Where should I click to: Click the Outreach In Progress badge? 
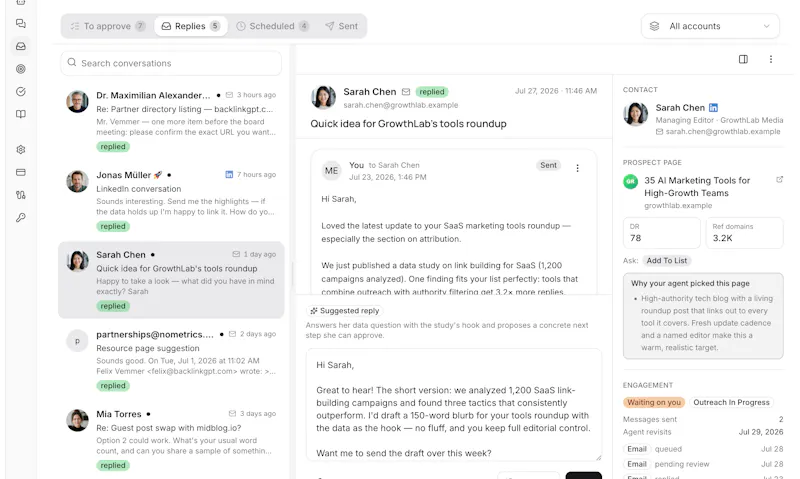click(x=731, y=402)
